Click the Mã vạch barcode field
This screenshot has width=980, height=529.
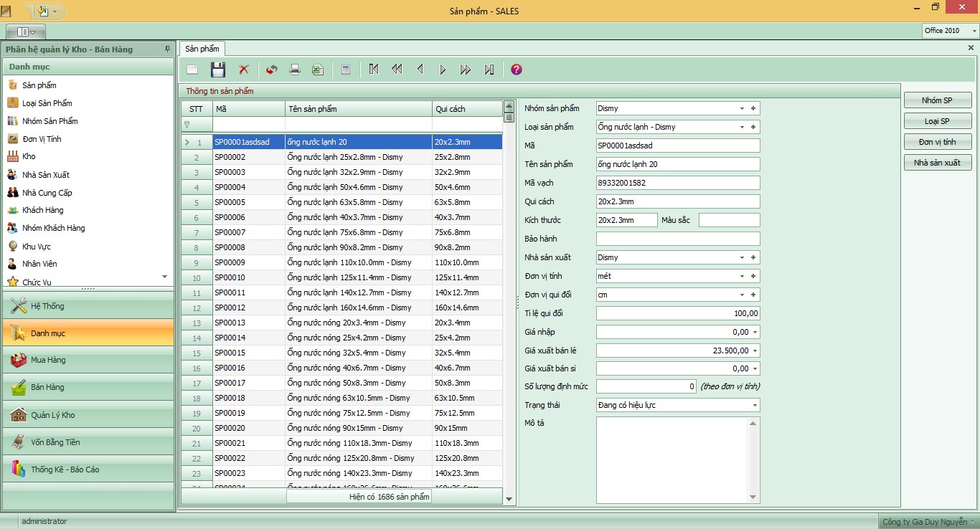coord(678,183)
